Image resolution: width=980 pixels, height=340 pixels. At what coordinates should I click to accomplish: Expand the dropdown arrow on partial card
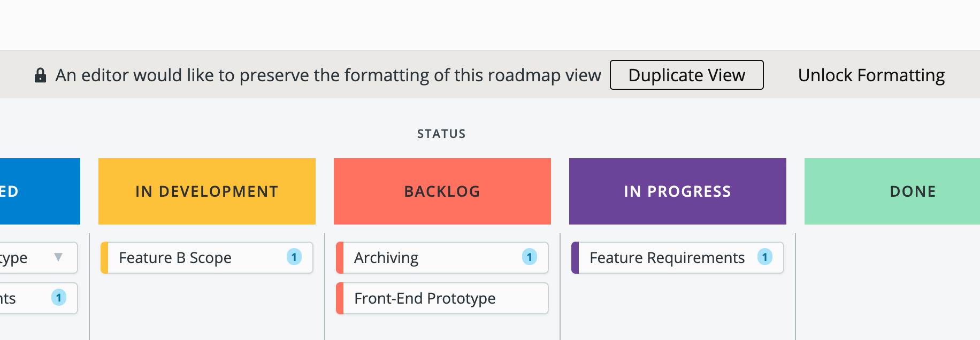(x=58, y=257)
